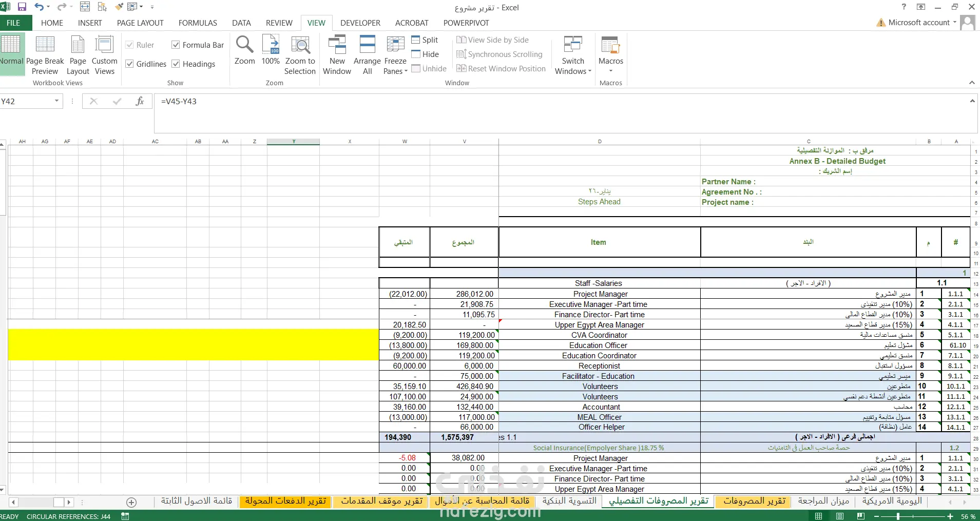The image size is (980, 521).
Task: Click the formula bar text =V45-Y43
Action: tap(179, 102)
